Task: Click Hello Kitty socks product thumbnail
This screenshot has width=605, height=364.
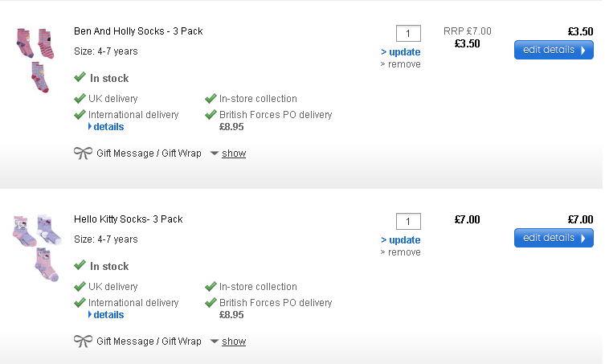Action: pos(36,247)
